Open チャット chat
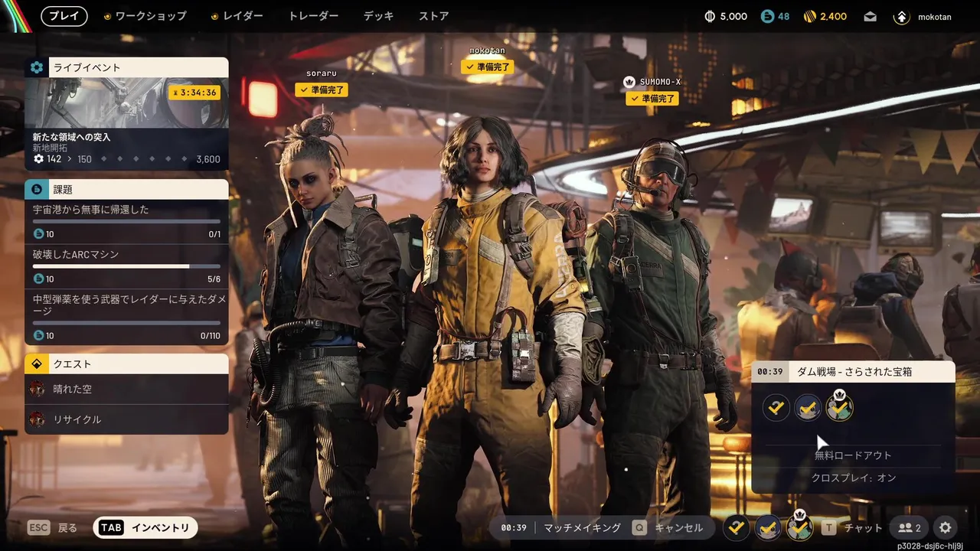 pos(852,528)
